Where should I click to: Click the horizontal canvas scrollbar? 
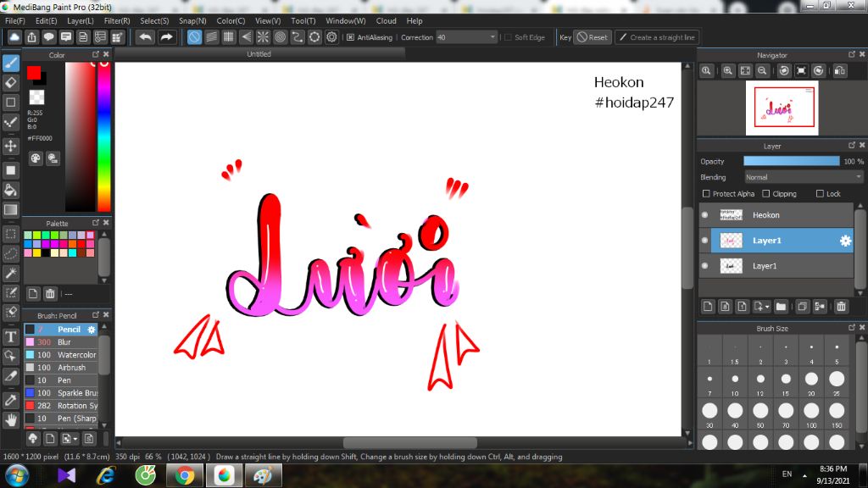pyautogui.click(x=409, y=442)
